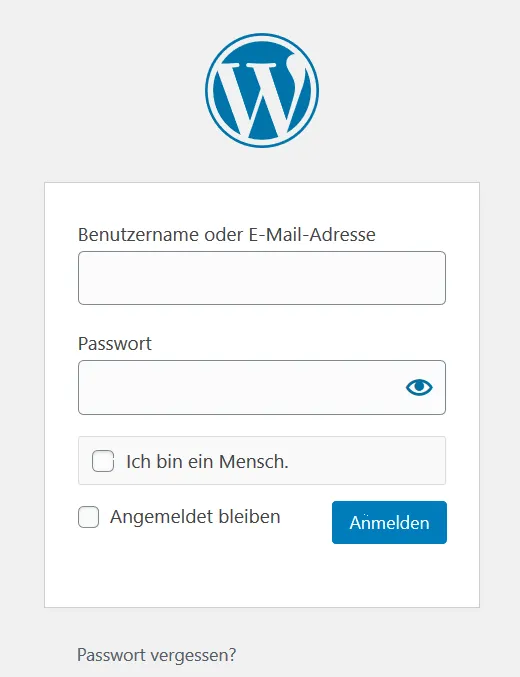This screenshot has height=677, width=520.
Task: Click the WordPress logo
Action: pos(262,90)
